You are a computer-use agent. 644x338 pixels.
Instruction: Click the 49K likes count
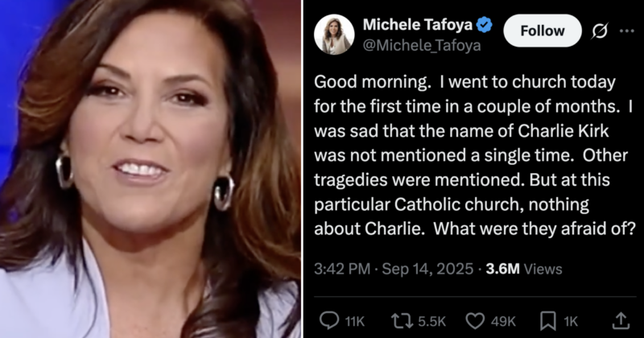(x=502, y=321)
